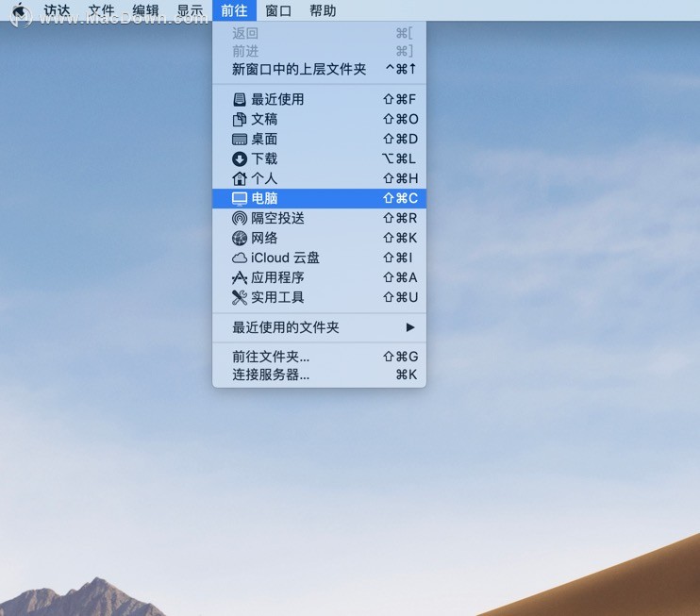700x616 pixels.
Task: Open the 窗口 menu
Action: pos(278,10)
